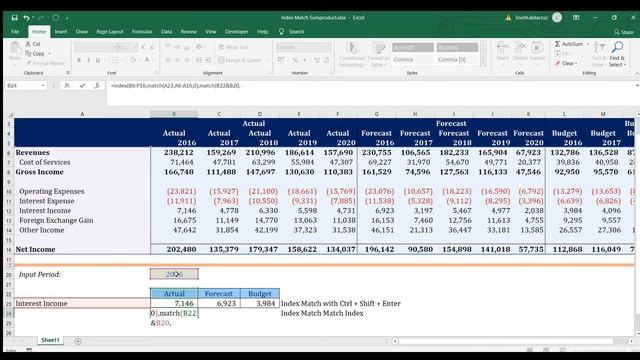Cancel the formula with the X icon
The width and height of the screenshot is (640, 360).
(x=67, y=86)
